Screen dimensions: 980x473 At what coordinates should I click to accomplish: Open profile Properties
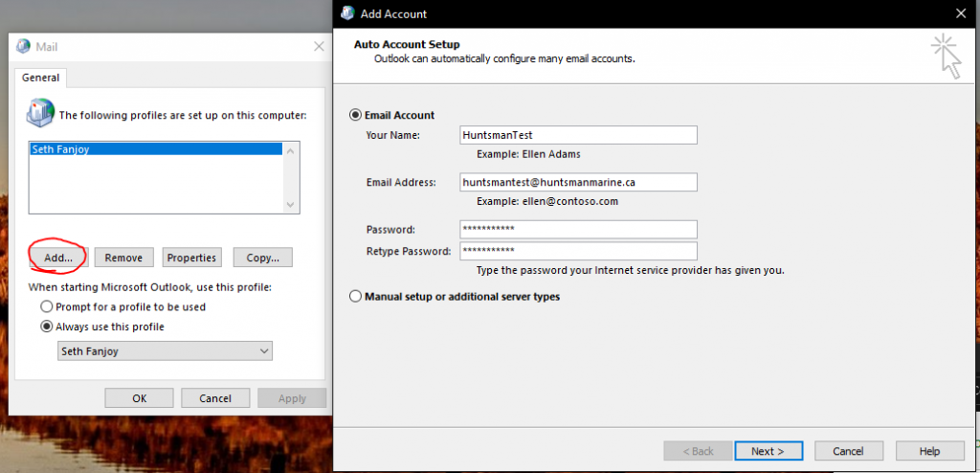tap(191, 258)
